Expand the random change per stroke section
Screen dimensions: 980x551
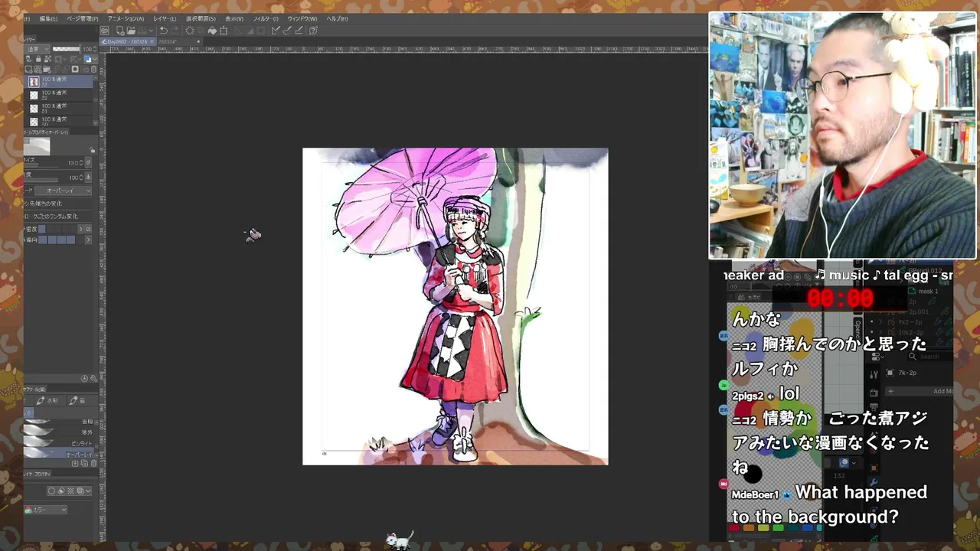tap(57, 217)
